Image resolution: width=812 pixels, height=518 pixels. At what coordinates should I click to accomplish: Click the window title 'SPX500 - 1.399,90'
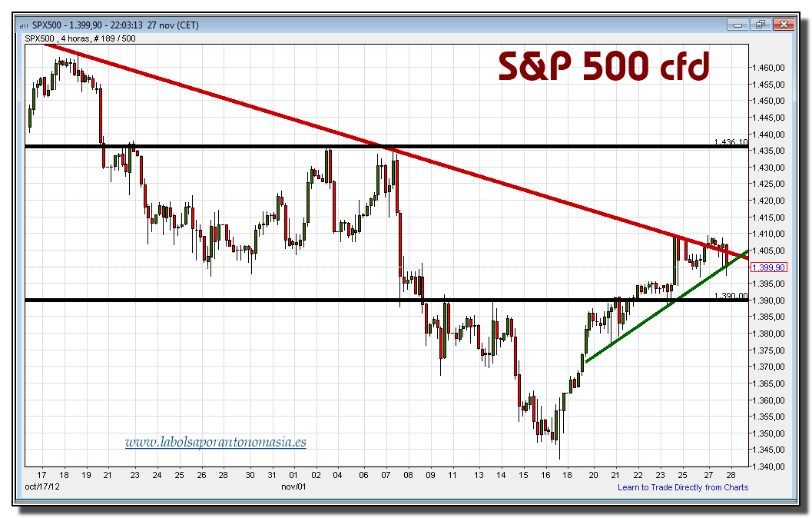point(68,25)
